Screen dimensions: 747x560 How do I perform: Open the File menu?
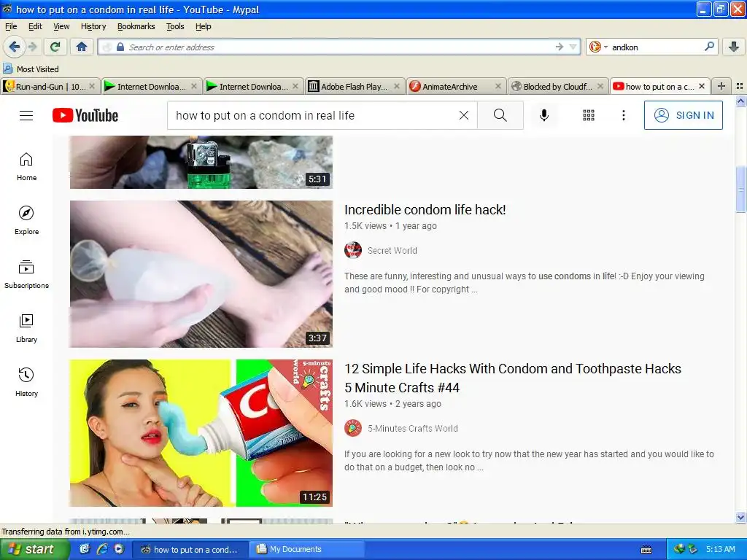[11, 26]
